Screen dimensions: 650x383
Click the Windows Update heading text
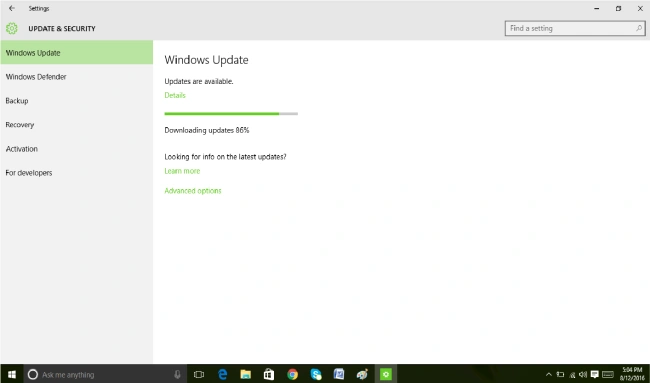pos(206,60)
